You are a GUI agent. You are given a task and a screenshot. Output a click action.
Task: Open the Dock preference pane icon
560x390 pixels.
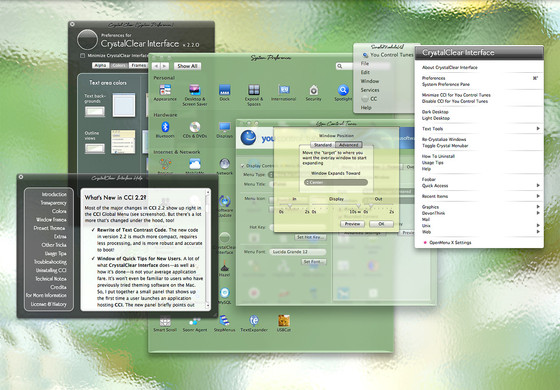(x=224, y=90)
